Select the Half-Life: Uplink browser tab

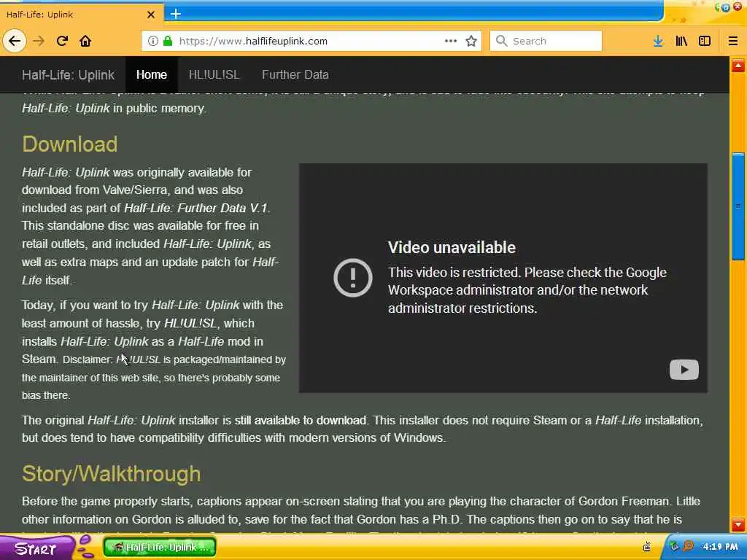point(81,15)
